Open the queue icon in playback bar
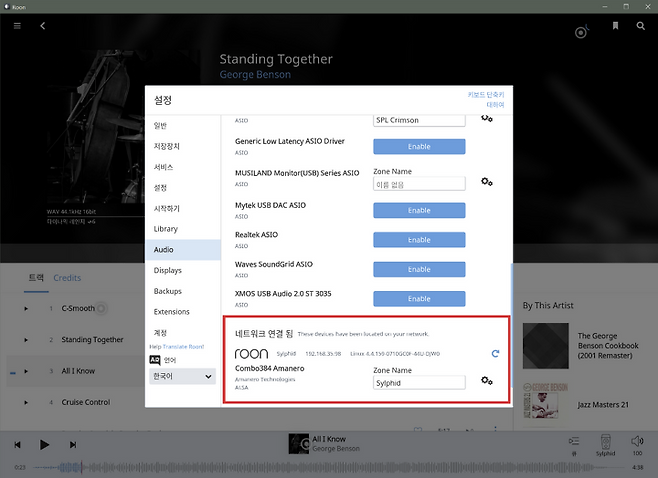 573,441
